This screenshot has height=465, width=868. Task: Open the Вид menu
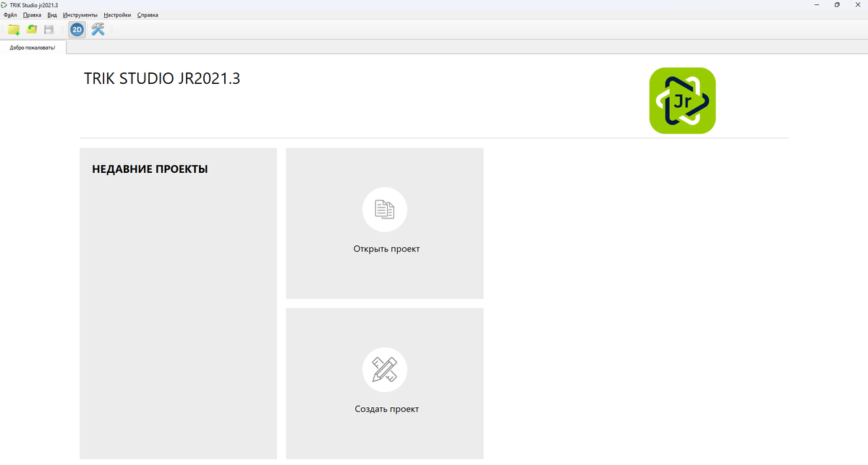tap(52, 14)
